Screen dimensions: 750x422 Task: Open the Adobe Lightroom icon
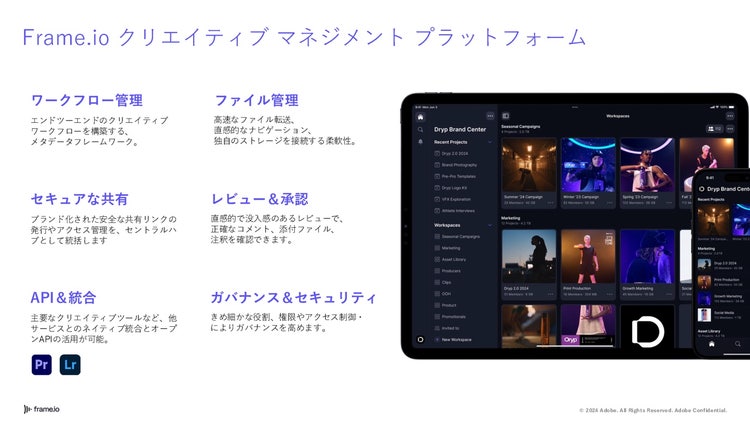70,365
